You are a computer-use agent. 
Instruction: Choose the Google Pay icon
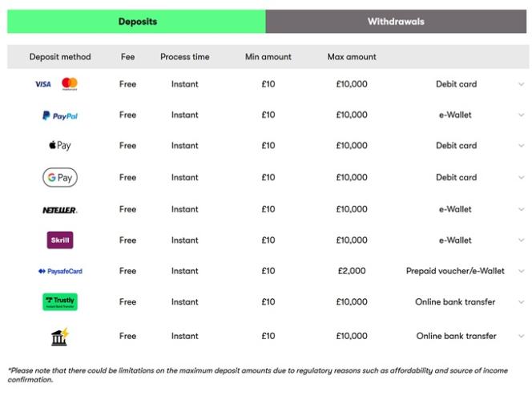(60, 177)
